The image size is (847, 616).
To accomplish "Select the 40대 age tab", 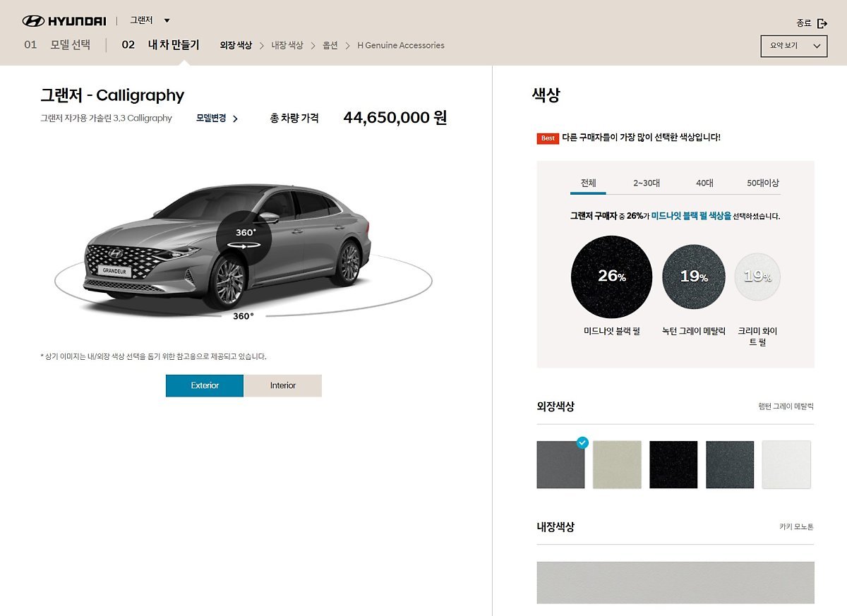I will tap(704, 183).
